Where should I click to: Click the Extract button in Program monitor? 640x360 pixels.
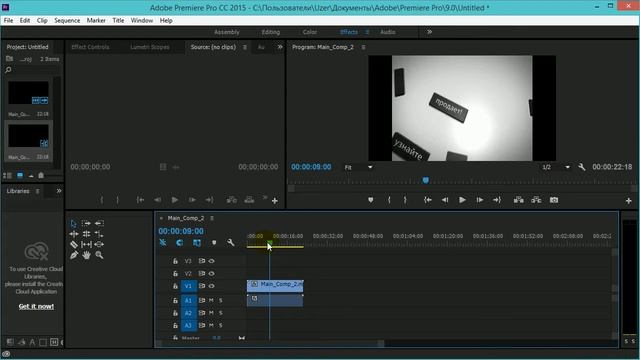(536, 200)
